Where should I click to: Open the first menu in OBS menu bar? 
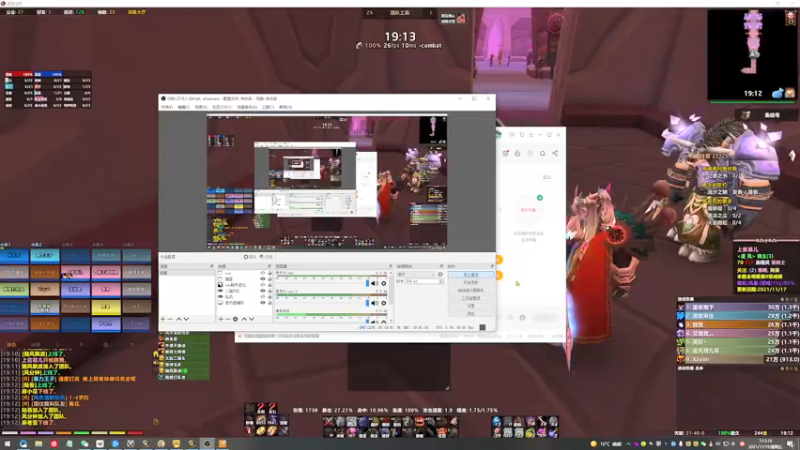(x=167, y=107)
